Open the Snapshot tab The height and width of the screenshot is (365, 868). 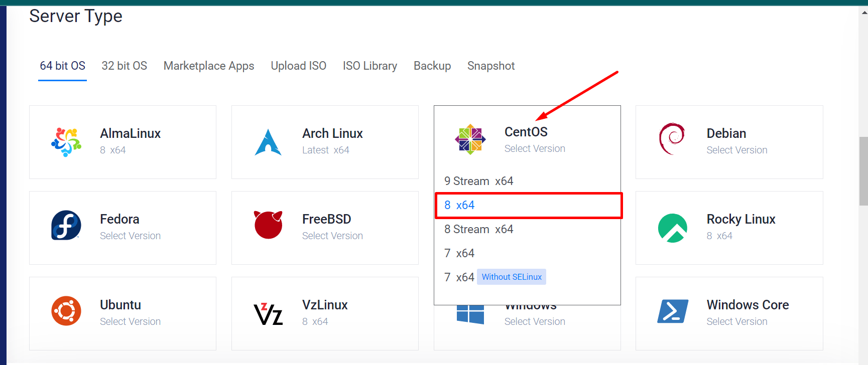(490, 66)
